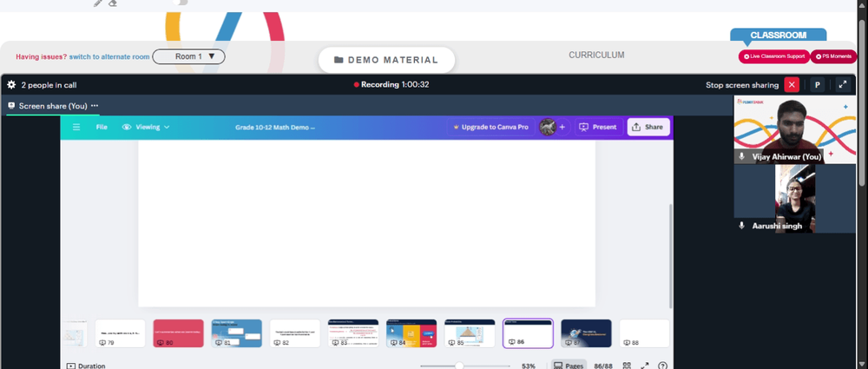Click the Recording 1:00:32 indicator

[x=391, y=85]
